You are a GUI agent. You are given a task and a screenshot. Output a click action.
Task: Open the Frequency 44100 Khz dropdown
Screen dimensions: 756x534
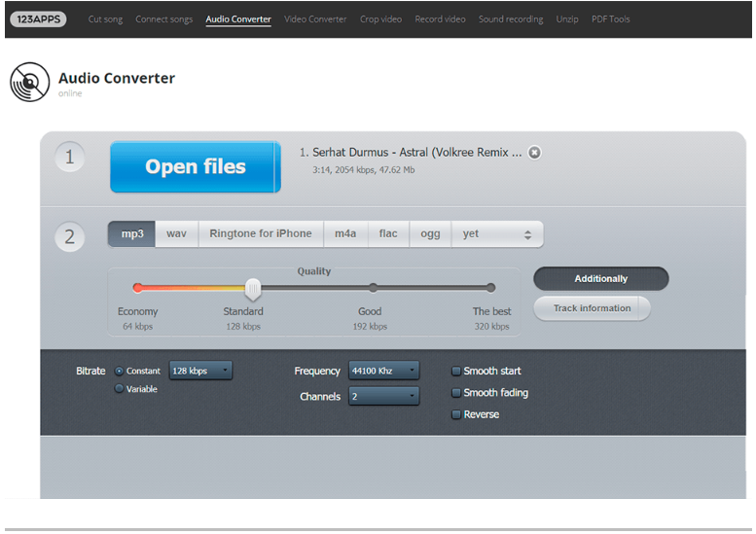383,371
